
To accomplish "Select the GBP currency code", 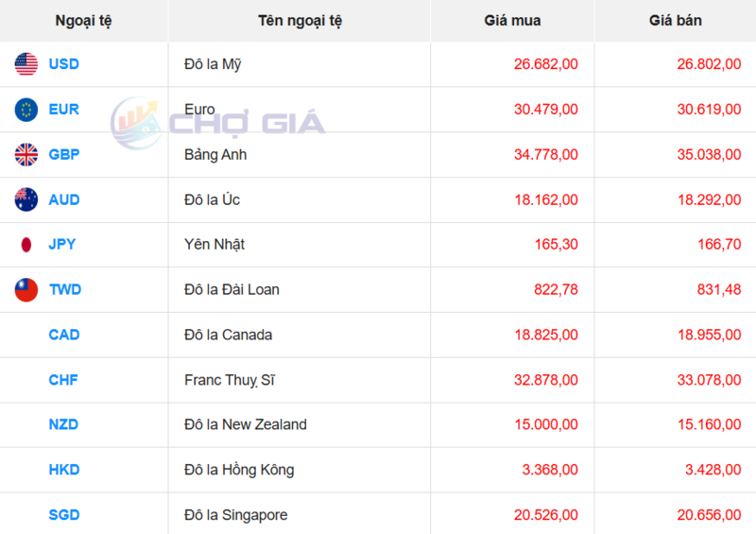I will point(63,155).
